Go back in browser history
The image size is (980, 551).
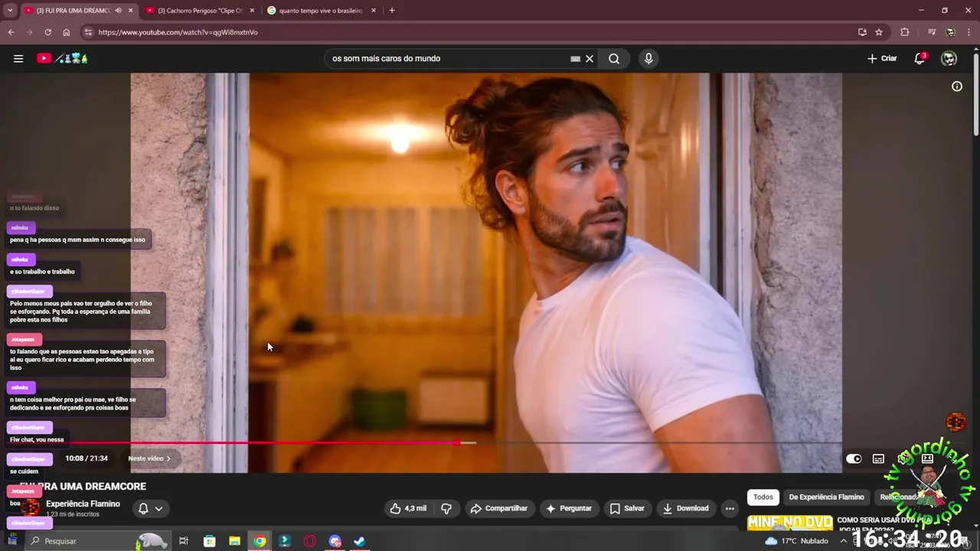coord(11,32)
